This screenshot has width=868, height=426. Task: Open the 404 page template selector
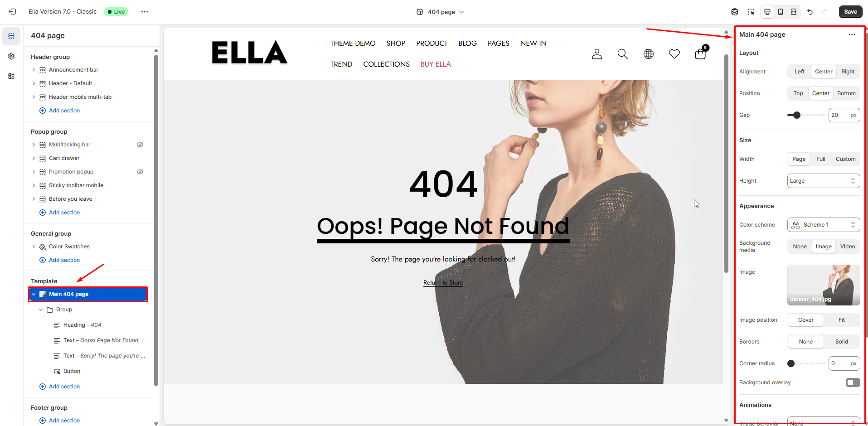click(441, 12)
